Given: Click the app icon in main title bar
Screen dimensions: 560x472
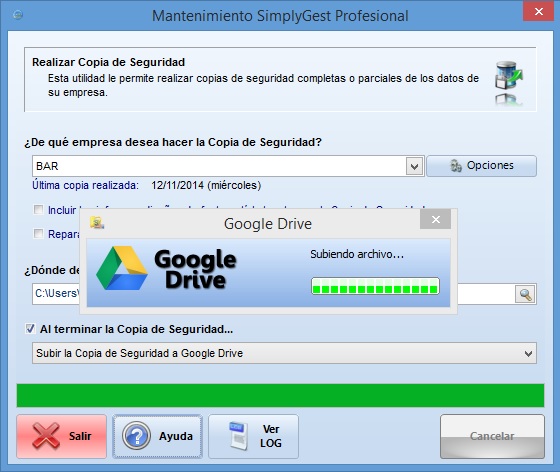Looking at the screenshot, I should pos(18,15).
